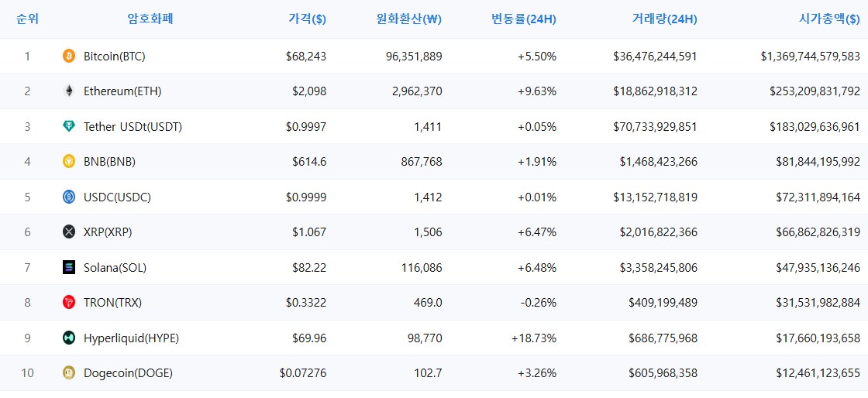Click TRON volume $409,199,489
The height and width of the screenshot is (398, 868).
pyautogui.click(x=663, y=303)
